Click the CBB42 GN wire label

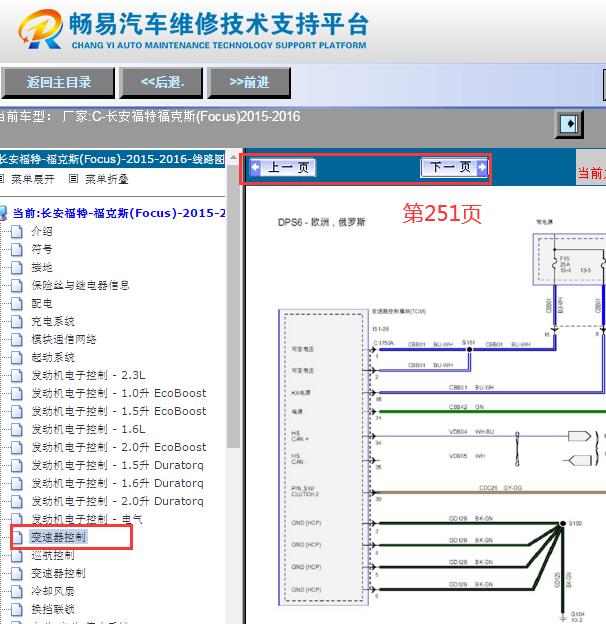click(x=466, y=407)
